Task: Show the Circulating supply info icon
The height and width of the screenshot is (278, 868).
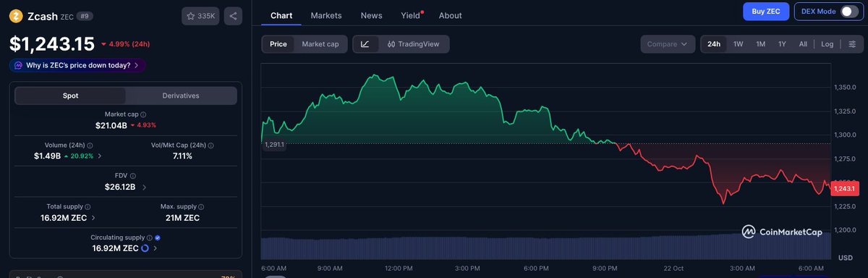Action: 150,237
